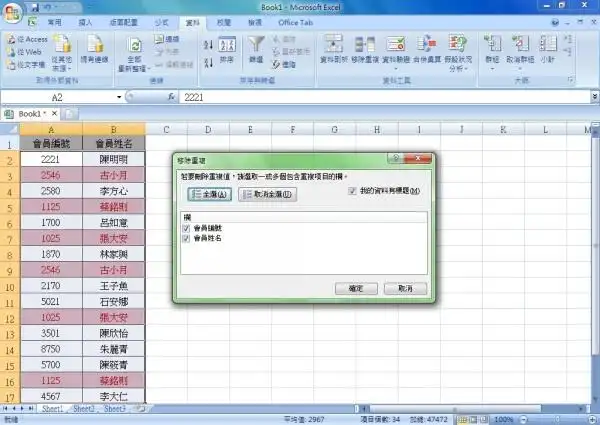600x425 pixels.
Task: Click the fx insert function icon
Action: pos(171,97)
